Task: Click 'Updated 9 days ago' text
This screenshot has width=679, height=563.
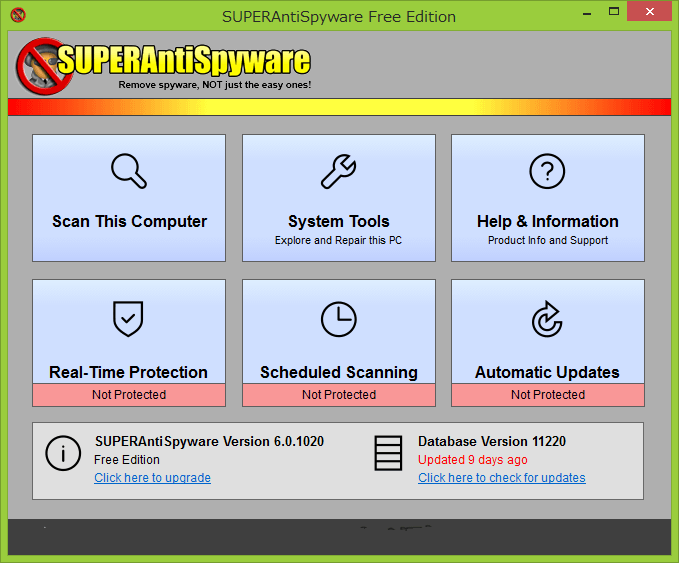Action: [x=473, y=459]
